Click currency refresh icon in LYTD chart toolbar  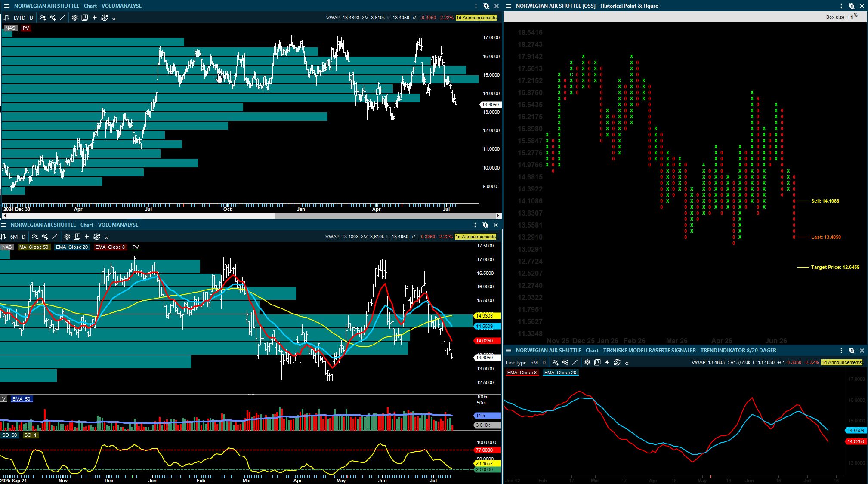point(105,18)
